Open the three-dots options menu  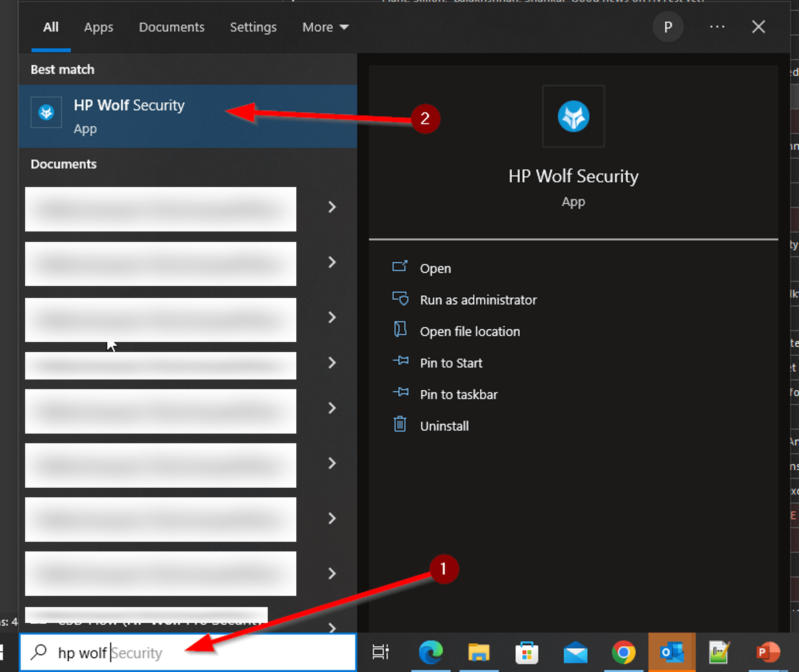(x=717, y=27)
